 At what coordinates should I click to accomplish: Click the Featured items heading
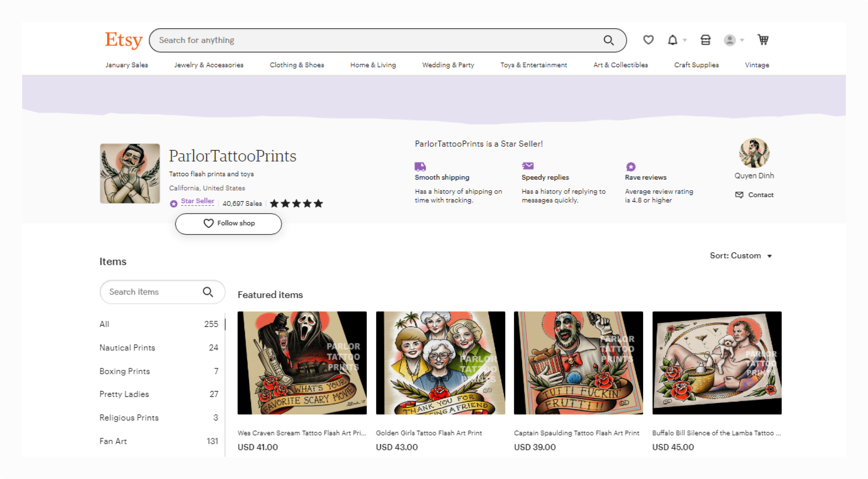(x=270, y=295)
